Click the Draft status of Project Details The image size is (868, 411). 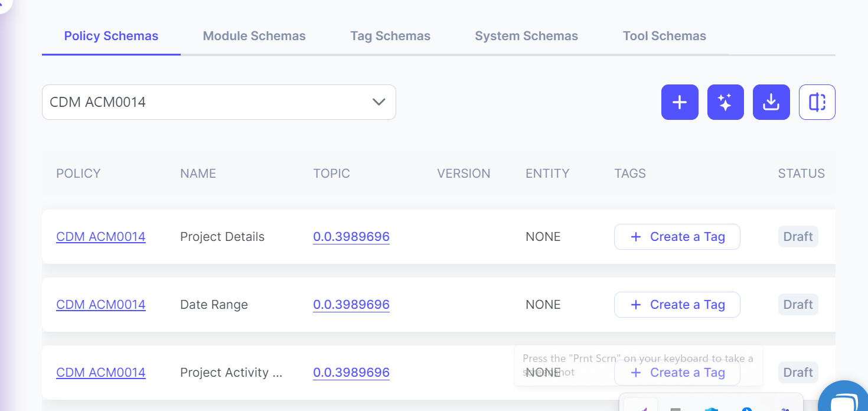coord(798,237)
